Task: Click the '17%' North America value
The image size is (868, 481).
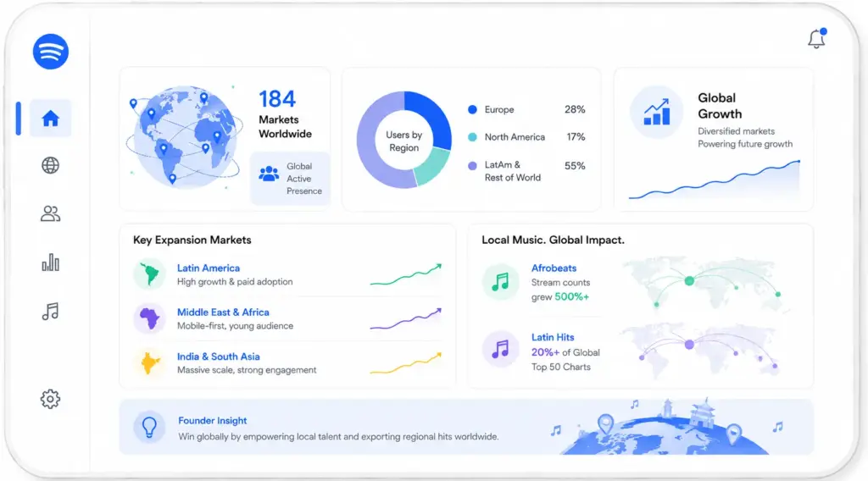Action: tap(576, 136)
